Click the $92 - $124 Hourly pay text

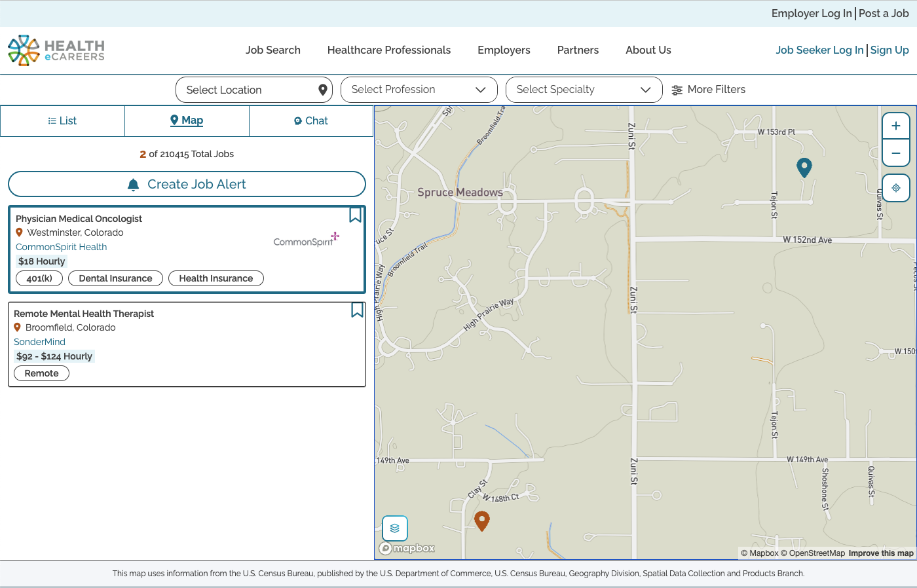54,356
